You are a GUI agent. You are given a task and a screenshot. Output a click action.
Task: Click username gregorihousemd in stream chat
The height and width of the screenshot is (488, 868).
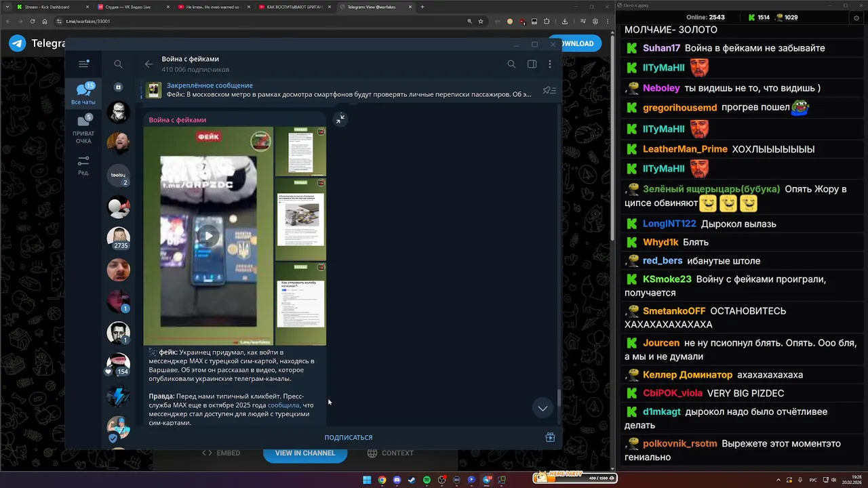click(x=679, y=108)
